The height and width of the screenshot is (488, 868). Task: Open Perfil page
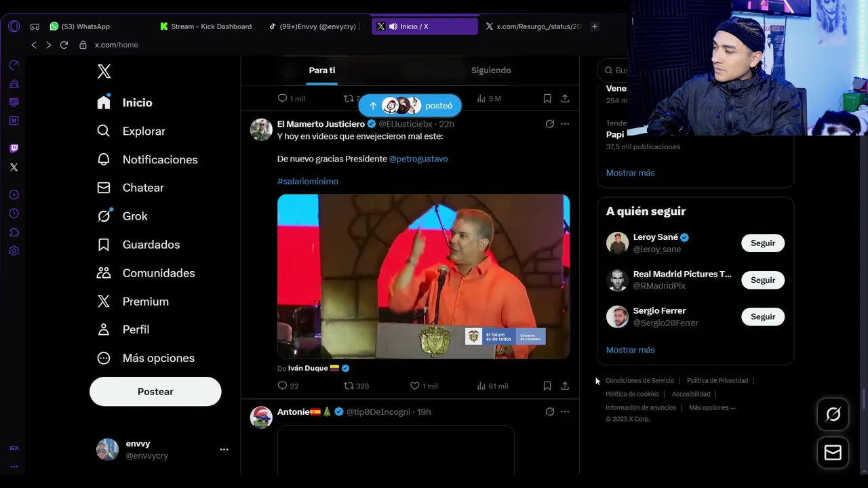[123, 329]
